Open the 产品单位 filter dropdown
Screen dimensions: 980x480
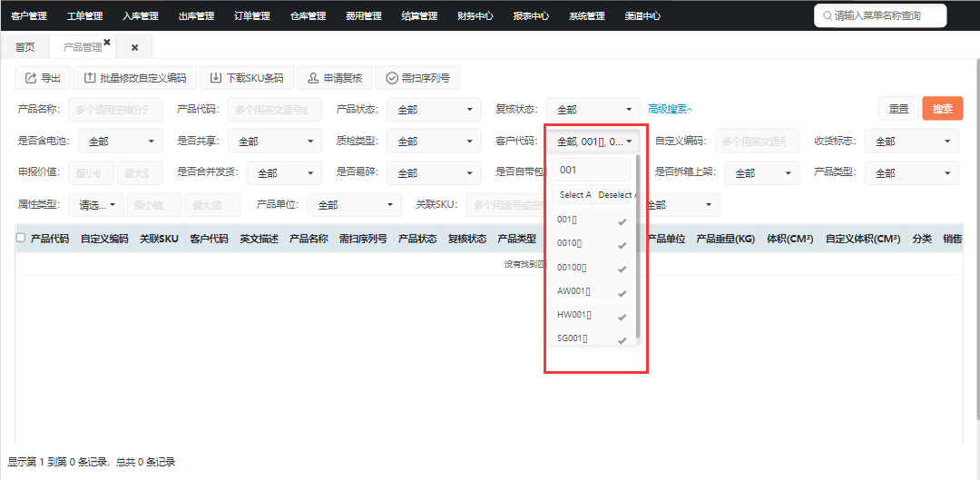(x=355, y=204)
